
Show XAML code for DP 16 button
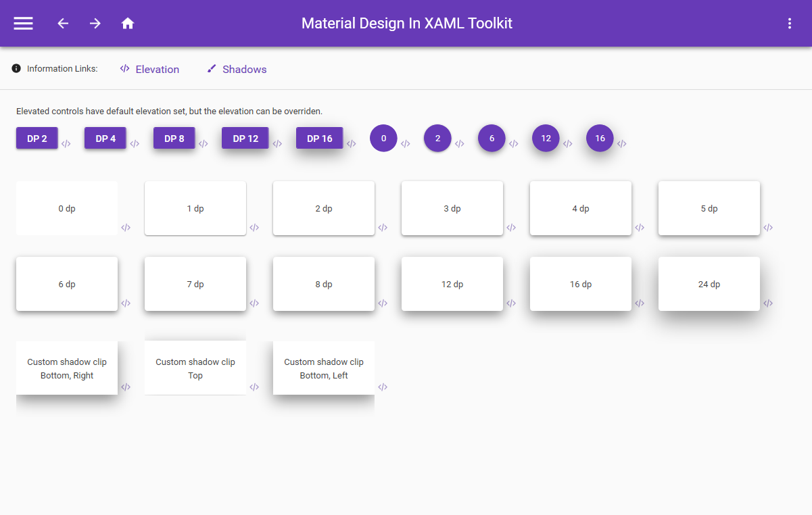352,144
